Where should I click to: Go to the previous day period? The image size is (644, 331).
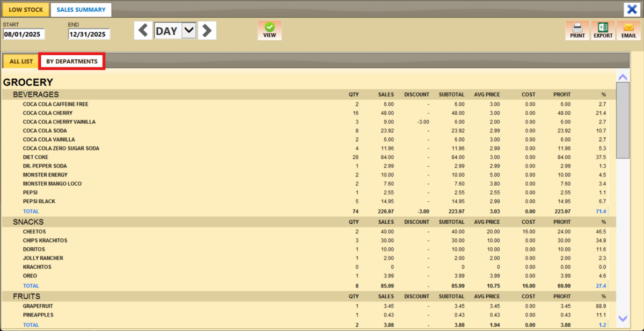tap(143, 31)
